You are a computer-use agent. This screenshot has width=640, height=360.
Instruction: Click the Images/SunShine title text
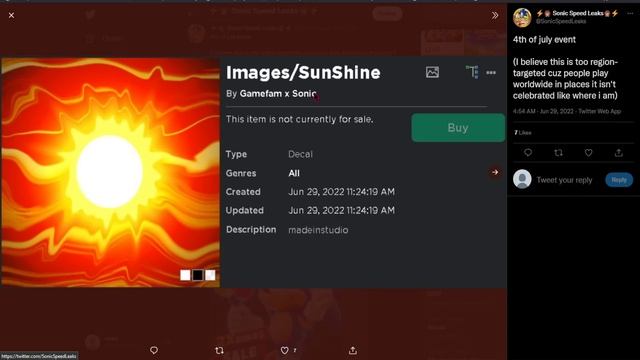[303, 73]
